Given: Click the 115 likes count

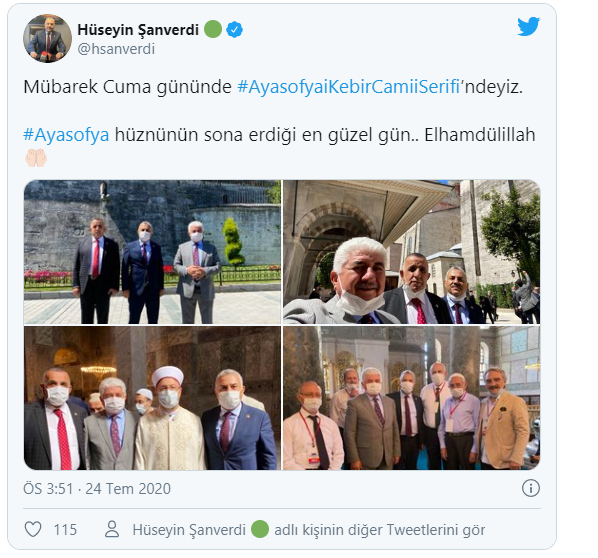Looking at the screenshot, I should pos(65,530).
